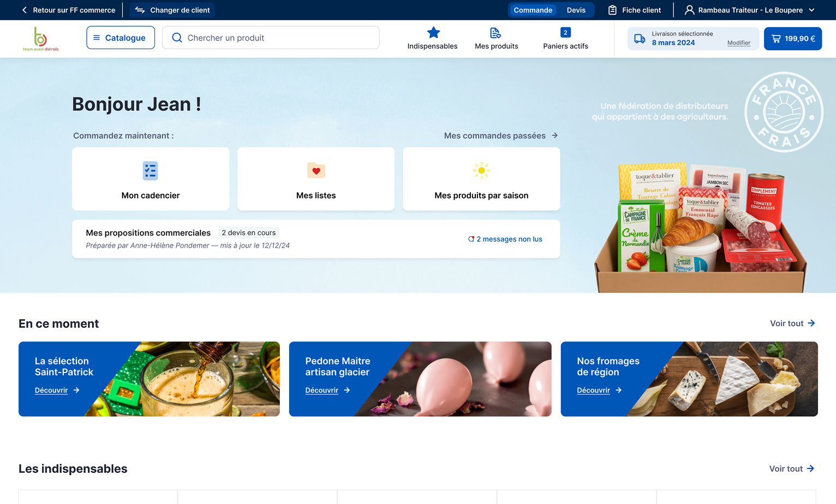836x504 pixels.
Task: Click the Bonjour Jean ! greeting heading
Action: [136, 104]
